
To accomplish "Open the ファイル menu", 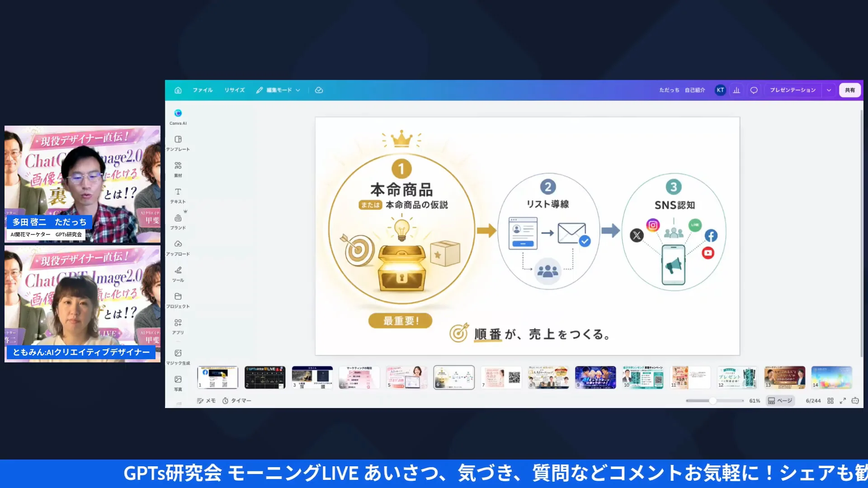I will pyautogui.click(x=203, y=90).
